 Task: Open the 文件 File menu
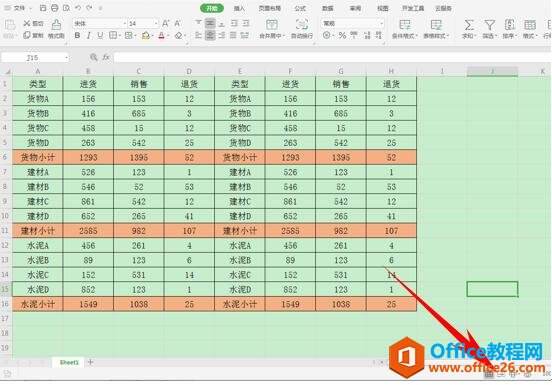pos(18,8)
